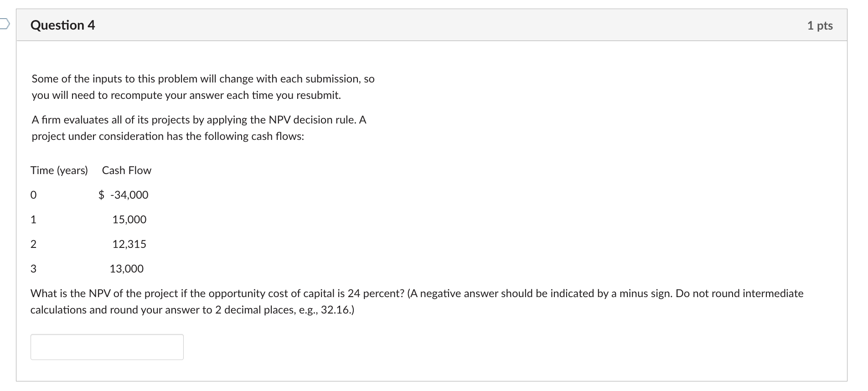Image resolution: width=868 pixels, height=391 pixels.
Task: Select the Question 4 header text
Action: click(62, 25)
